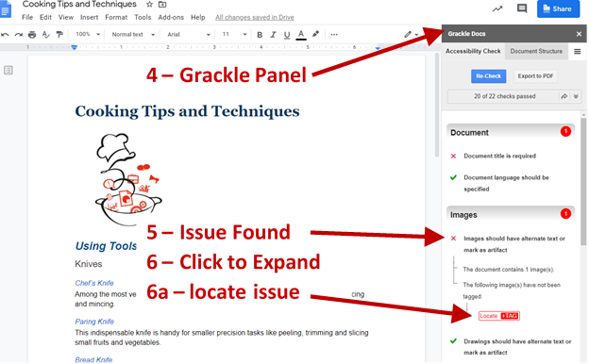This screenshot has width=589, height=364.
Task: Switch to the Document Structure tab
Action: click(x=536, y=52)
